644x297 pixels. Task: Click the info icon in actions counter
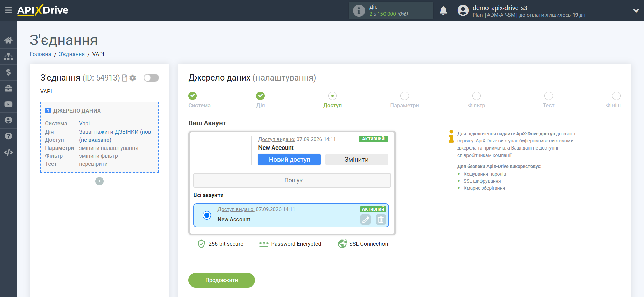[359, 10]
